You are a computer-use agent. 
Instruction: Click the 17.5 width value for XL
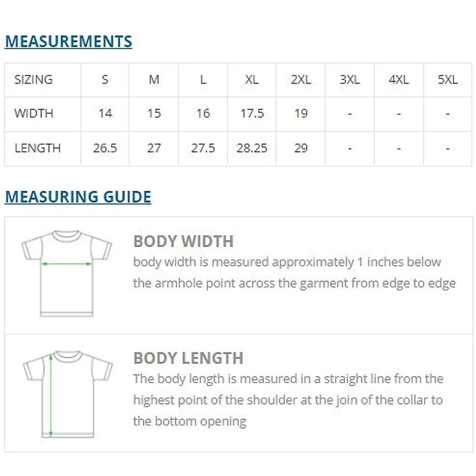tap(252, 113)
